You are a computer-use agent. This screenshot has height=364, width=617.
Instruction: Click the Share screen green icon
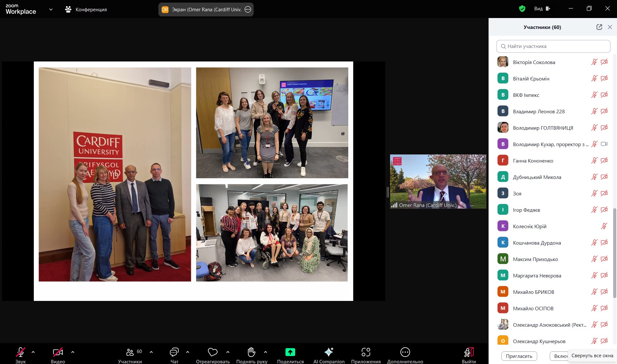pyautogui.click(x=290, y=352)
